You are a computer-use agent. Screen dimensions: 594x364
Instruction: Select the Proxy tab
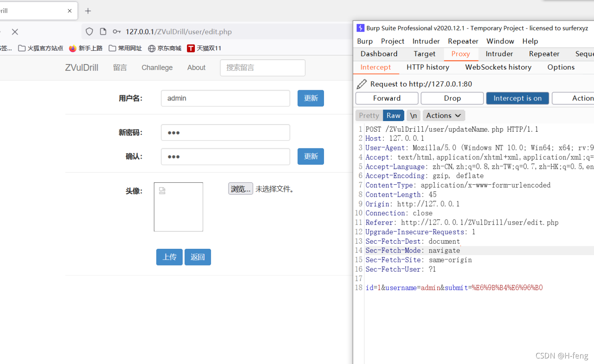[x=461, y=54]
